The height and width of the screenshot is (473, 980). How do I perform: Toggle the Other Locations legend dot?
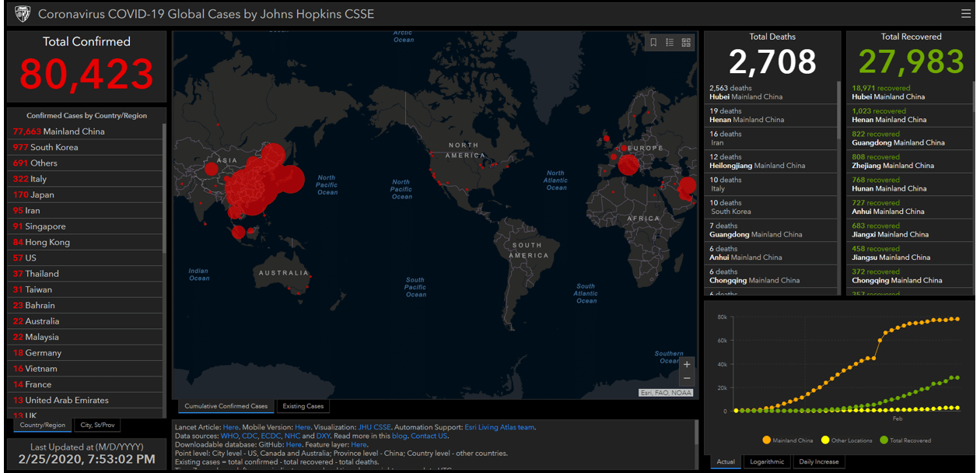pyautogui.click(x=825, y=440)
